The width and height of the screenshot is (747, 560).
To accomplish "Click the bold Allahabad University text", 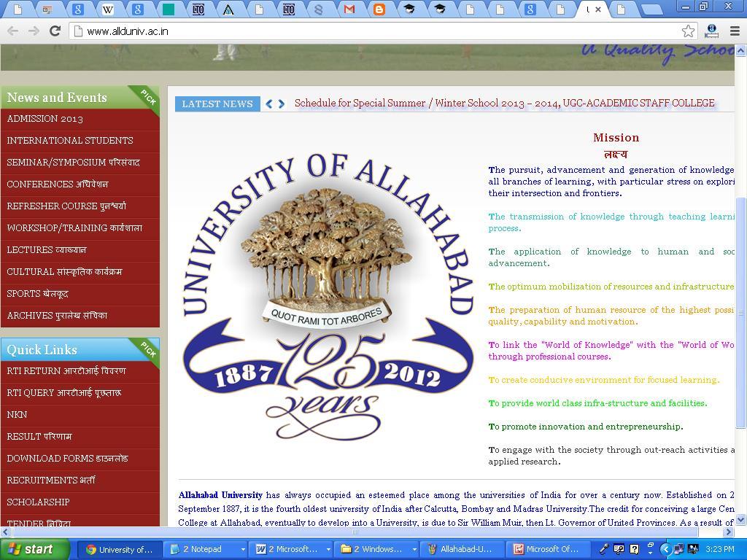I will [220, 495].
